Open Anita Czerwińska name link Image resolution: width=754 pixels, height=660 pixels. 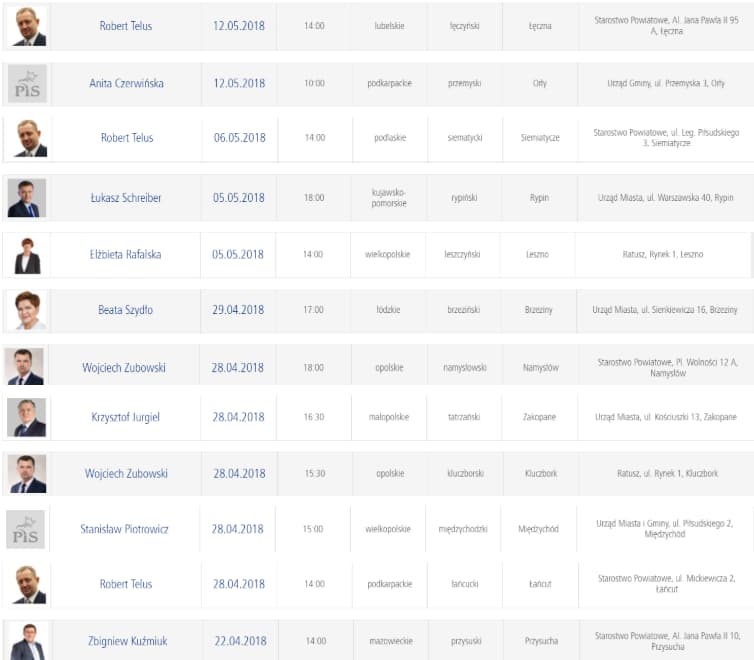126,83
